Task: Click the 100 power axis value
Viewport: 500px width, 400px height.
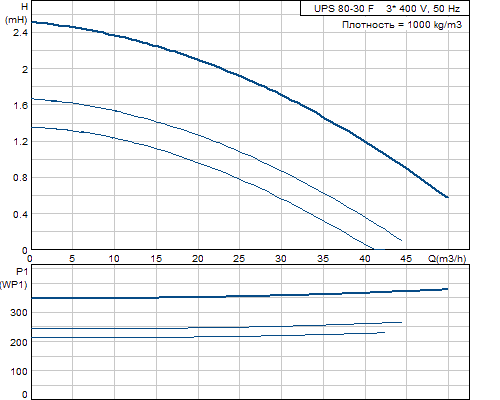Action: (x=19, y=371)
